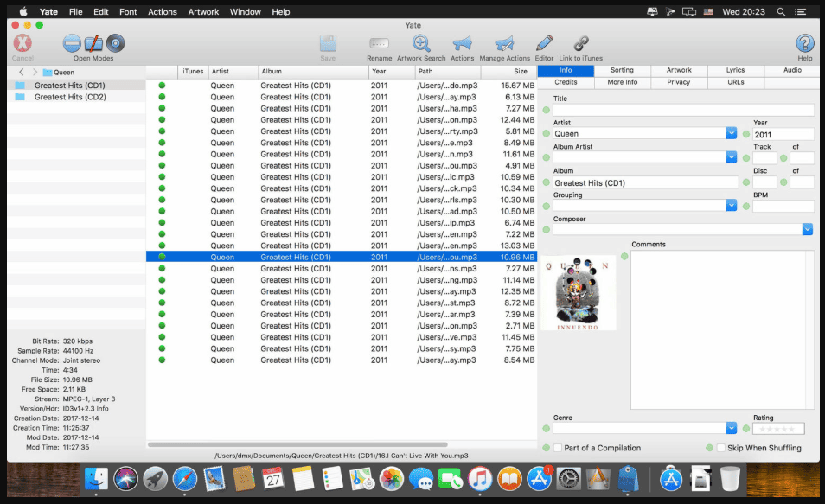
Task: Click into the BPM field
Action: [783, 207]
